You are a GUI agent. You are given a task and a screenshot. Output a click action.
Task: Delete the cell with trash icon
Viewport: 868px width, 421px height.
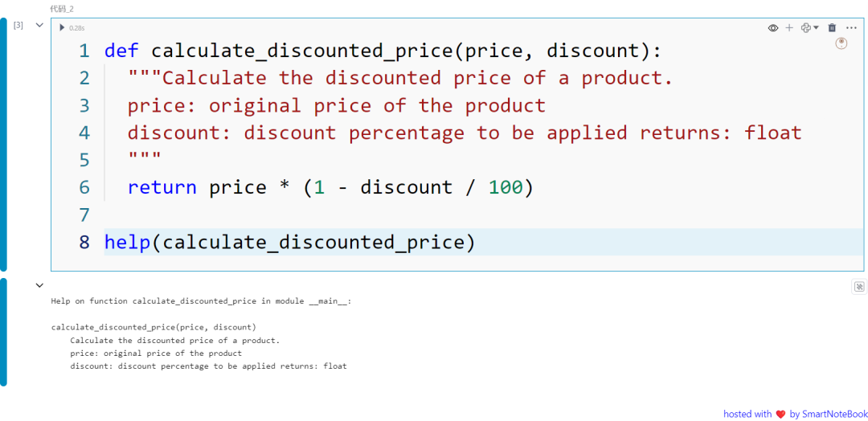coord(832,28)
